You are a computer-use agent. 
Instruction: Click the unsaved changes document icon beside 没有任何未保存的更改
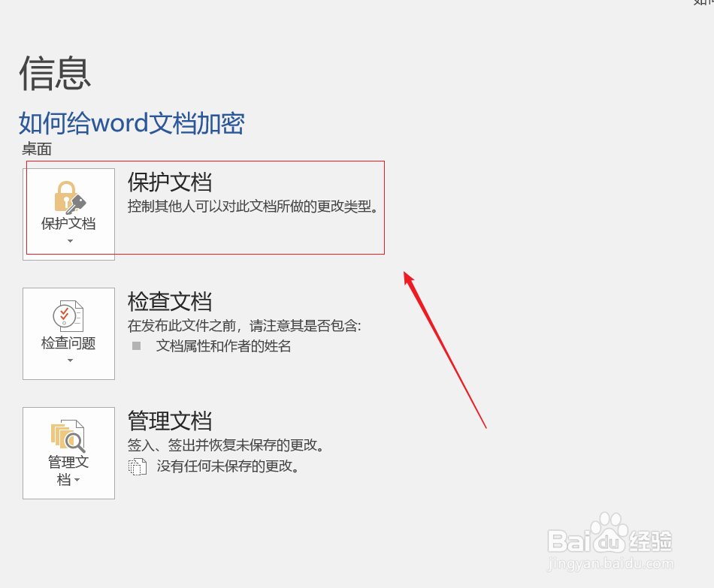pyautogui.click(x=137, y=466)
